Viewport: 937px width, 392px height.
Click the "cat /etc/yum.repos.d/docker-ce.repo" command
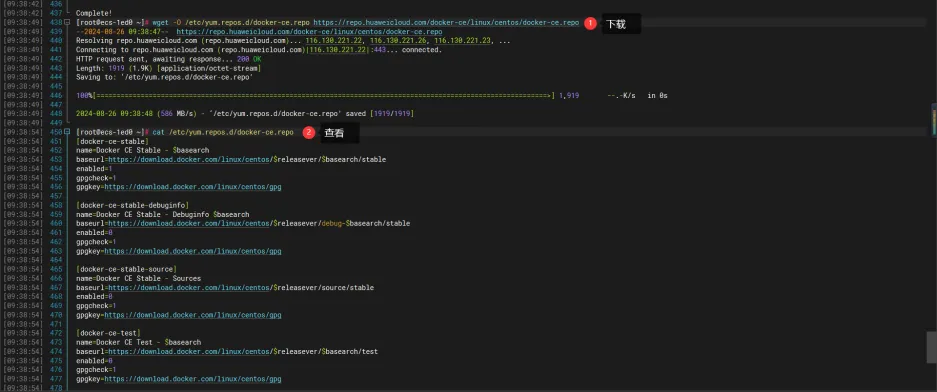[x=223, y=132]
